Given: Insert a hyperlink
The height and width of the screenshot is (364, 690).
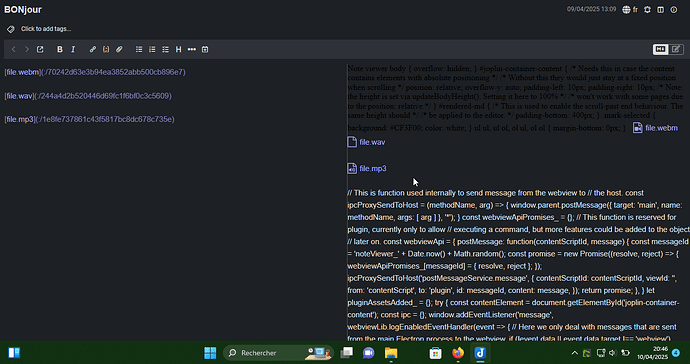Looking at the screenshot, I should point(93,49).
